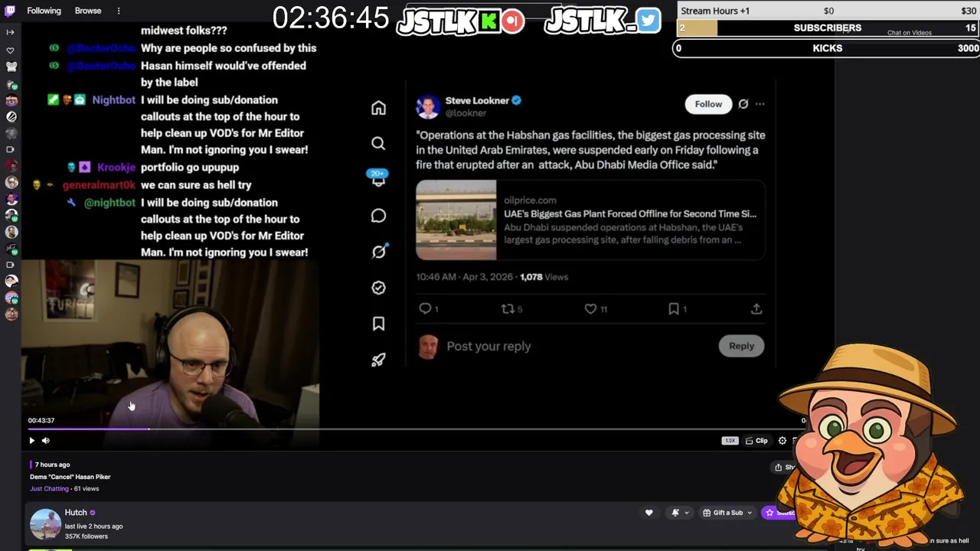Mute the video with the volume icon
Screen dimensions: 980x551
point(46,440)
